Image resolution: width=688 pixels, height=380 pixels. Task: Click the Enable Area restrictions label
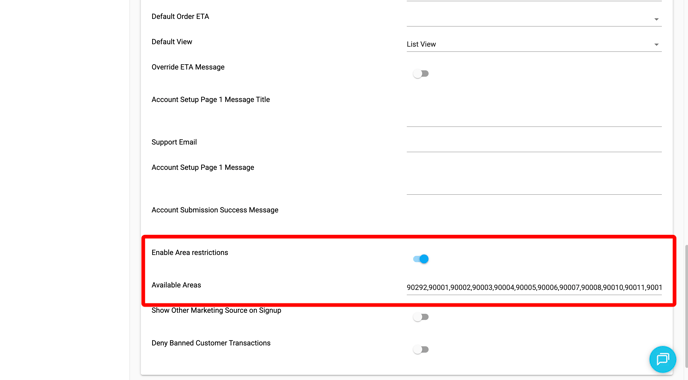[190, 253]
